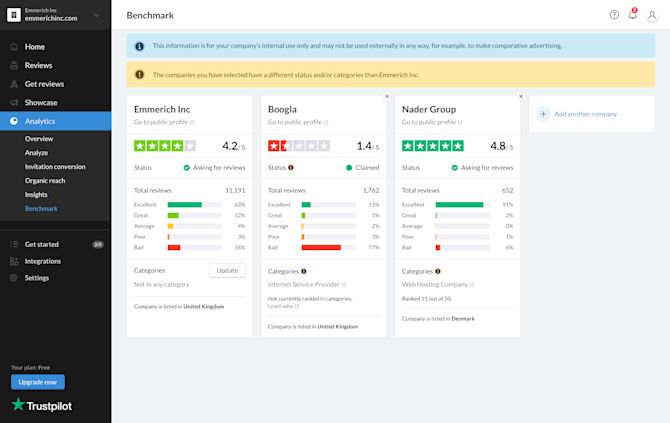Open the Overview analytics sub-item
Screen dimensions: 670x423
click(39, 139)
